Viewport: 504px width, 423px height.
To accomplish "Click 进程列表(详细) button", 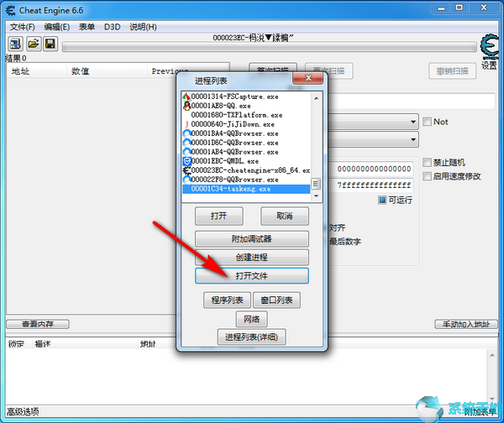I will pos(252,337).
